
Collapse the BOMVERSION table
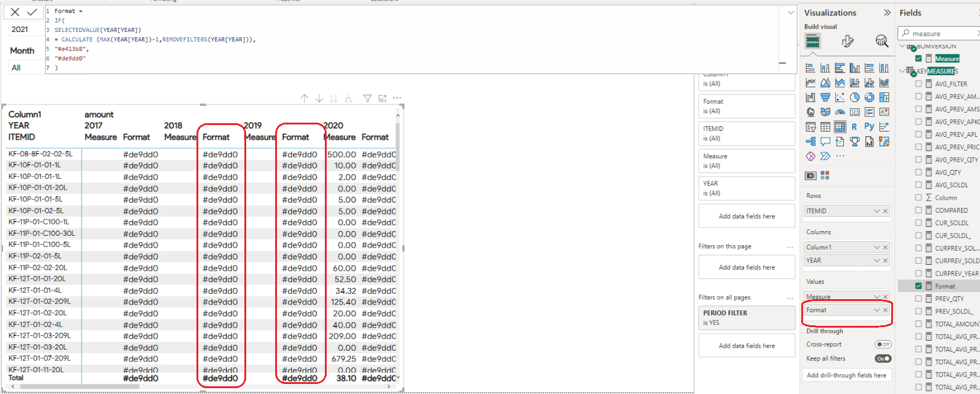902,46
